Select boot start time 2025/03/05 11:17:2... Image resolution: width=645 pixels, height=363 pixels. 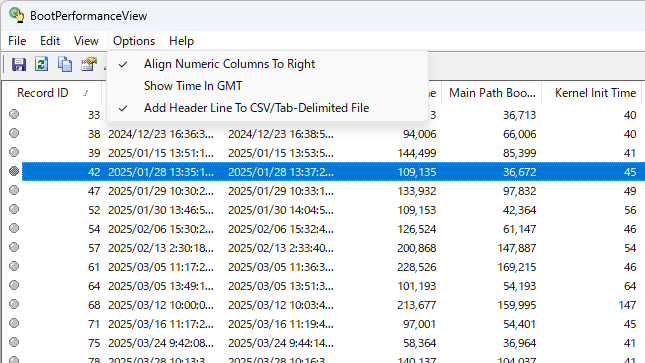click(x=161, y=267)
